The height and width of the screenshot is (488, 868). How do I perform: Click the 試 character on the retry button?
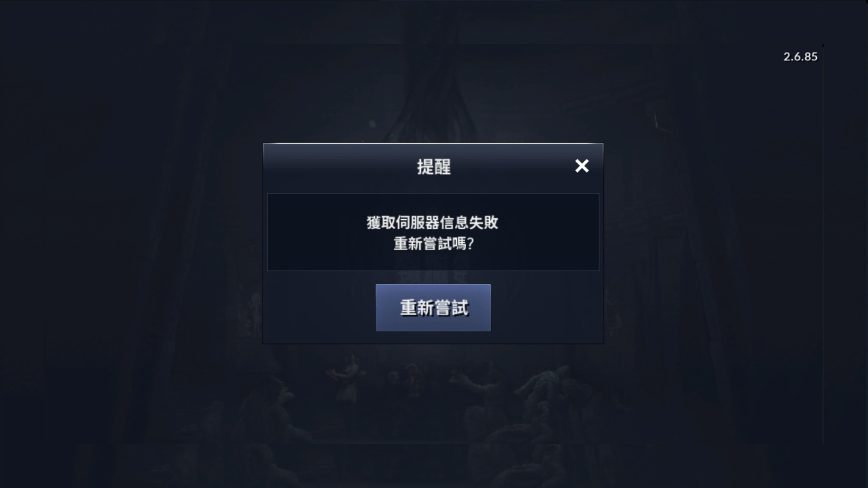pyautogui.click(x=460, y=308)
